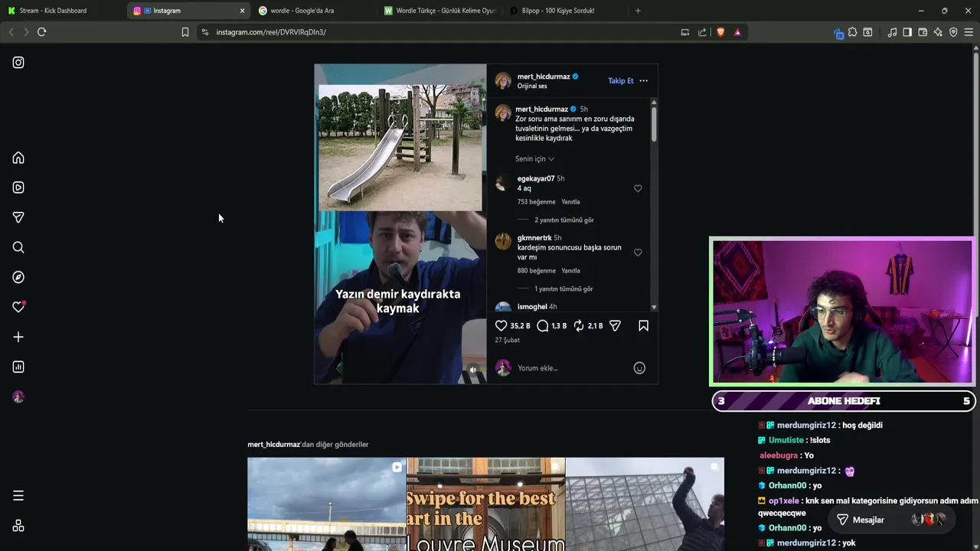Bookmark this page in address bar
Screen dimensions: 980x551
185,32
